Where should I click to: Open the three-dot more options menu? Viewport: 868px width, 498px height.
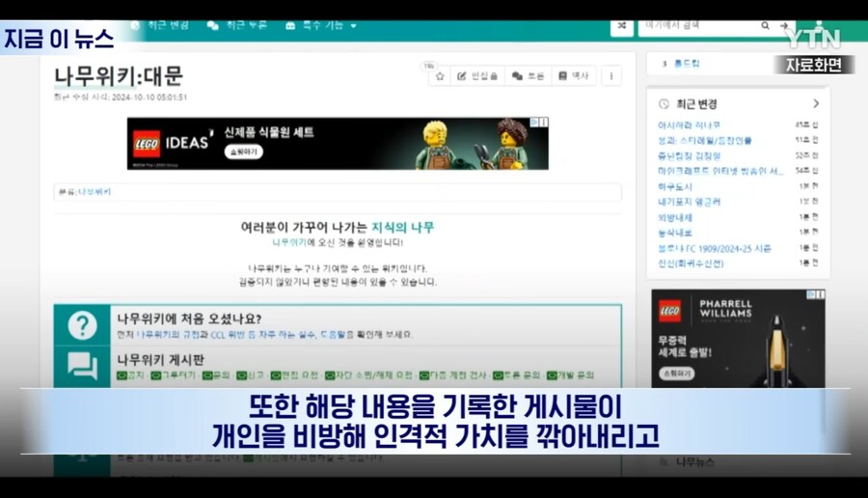point(610,75)
